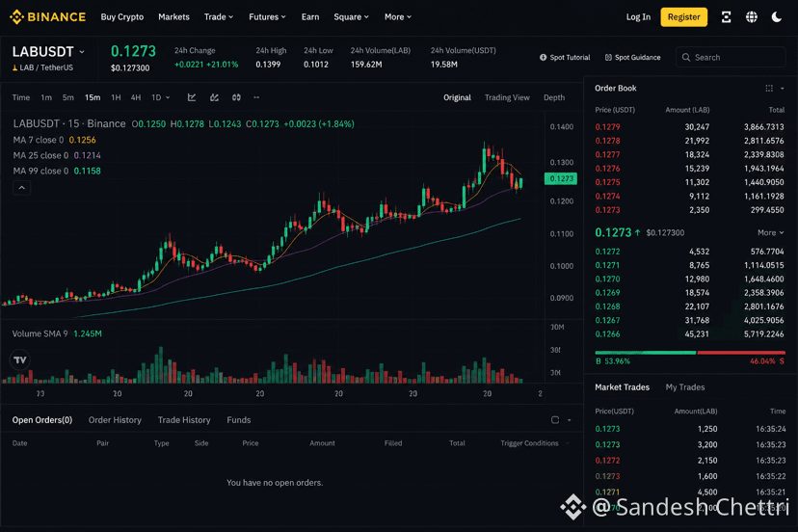This screenshot has width=798, height=532.
Task: Click the yellow Register button
Action: coord(683,16)
